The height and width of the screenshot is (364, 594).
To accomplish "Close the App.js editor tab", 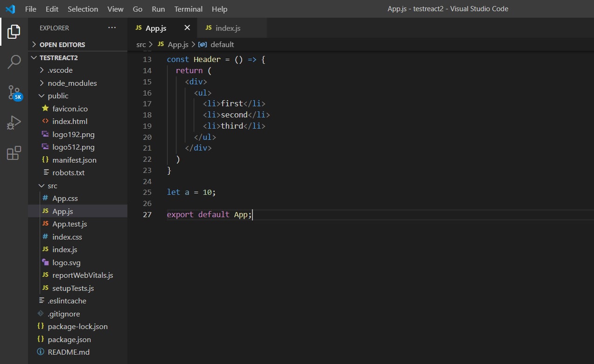I will click(187, 28).
